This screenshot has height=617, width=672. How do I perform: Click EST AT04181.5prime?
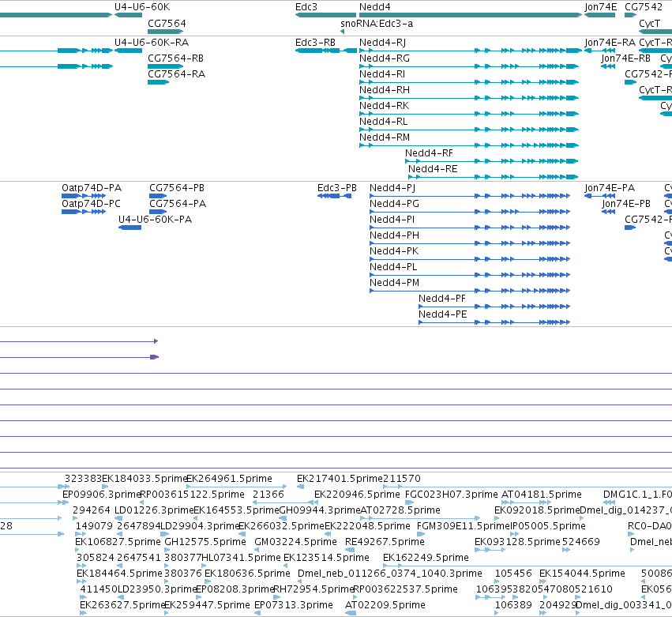point(526,502)
